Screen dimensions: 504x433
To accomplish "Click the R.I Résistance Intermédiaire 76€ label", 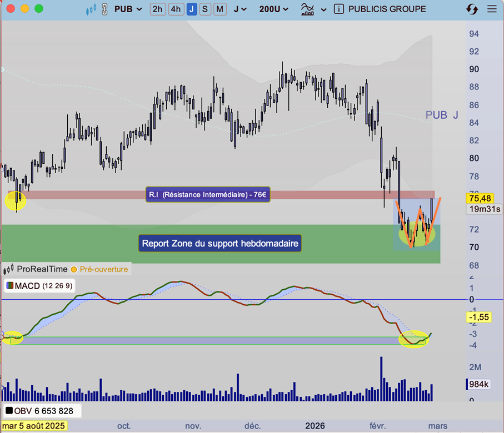I will click(208, 194).
